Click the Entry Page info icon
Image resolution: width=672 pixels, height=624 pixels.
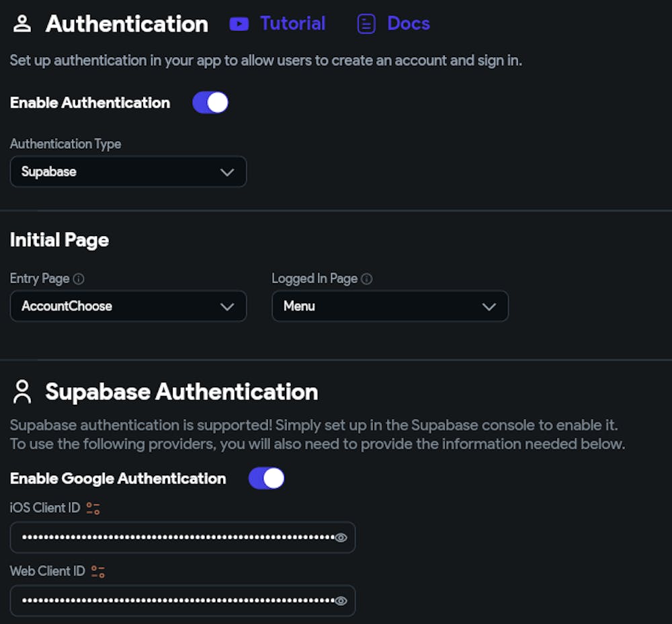(x=79, y=278)
